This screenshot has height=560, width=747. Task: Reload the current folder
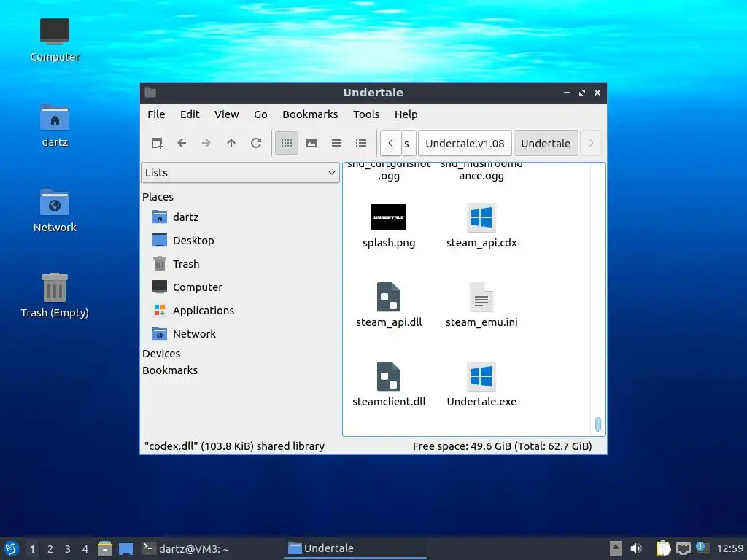256,143
